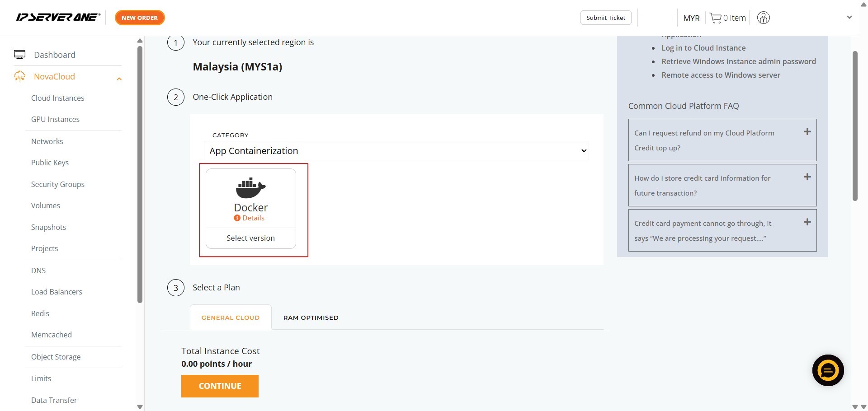Click the Dashboard monitor icon

(19, 55)
